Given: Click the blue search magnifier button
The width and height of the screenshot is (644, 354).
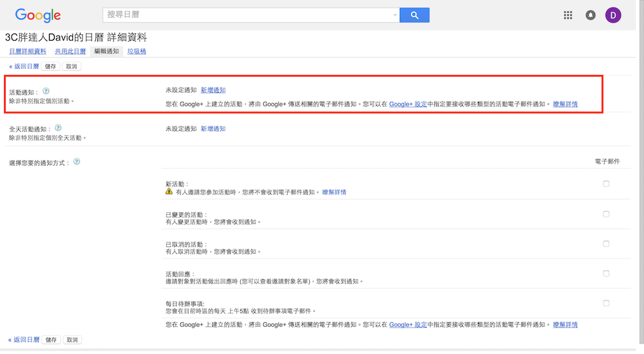Looking at the screenshot, I should [x=414, y=15].
